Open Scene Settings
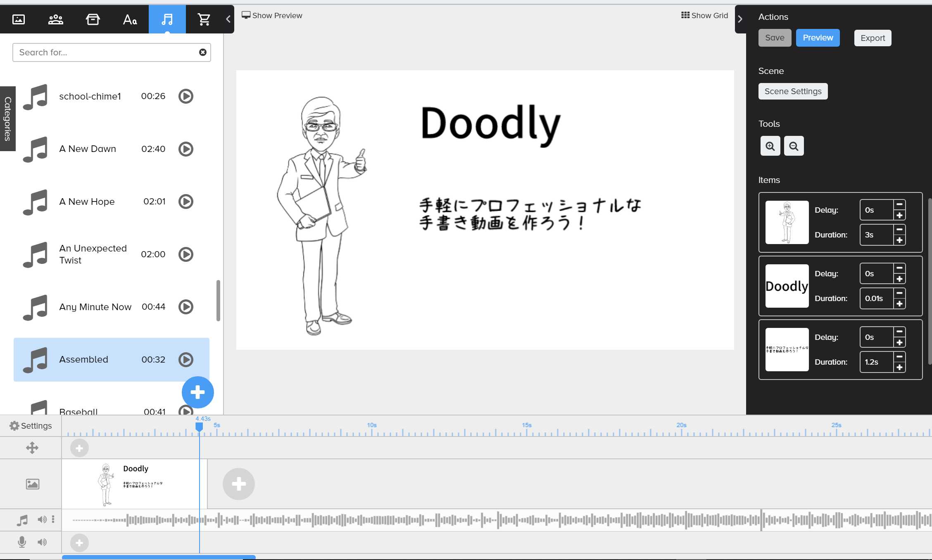The image size is (932, 560). 793,91
